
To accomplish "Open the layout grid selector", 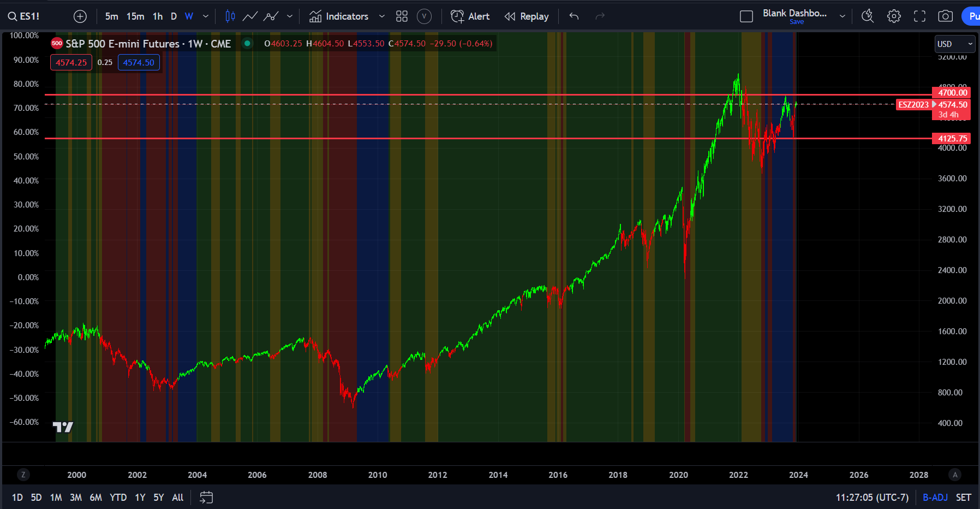I will pyautogui.click(x=402, y=16).
